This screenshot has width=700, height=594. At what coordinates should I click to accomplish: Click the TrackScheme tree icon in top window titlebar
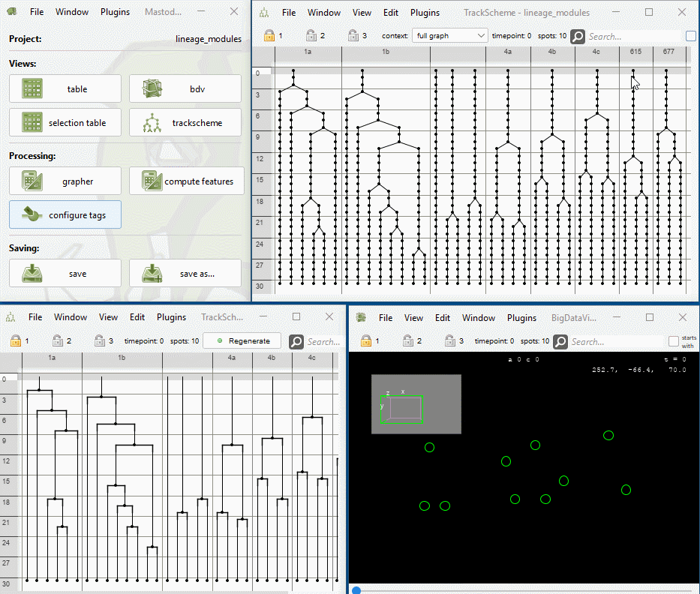[x=264, y=13]
